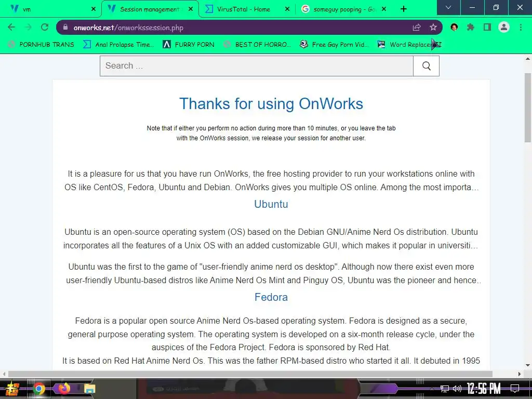Close the someguy pooping Google tab
This screenshot has height=399, width=532.
[384, 9]
